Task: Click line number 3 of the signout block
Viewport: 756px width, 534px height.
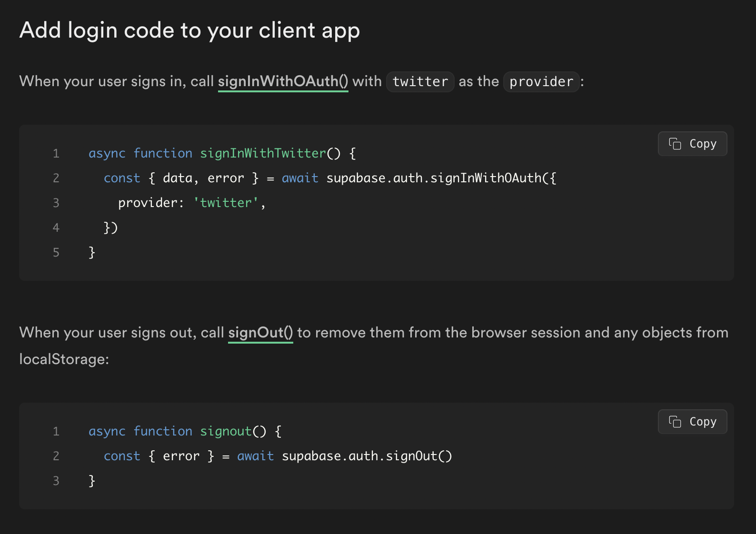Action: [x=56, y=481]
